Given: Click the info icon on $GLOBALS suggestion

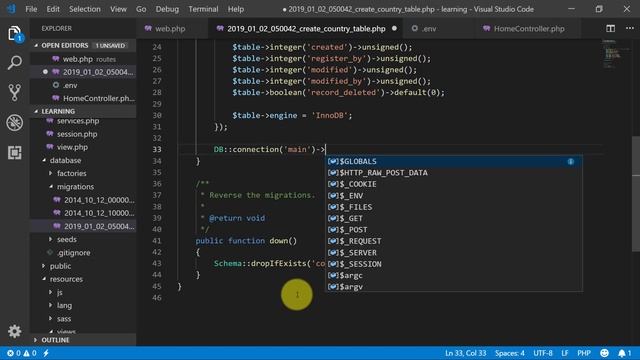Looking at the screenshot, I should [571, 162].
